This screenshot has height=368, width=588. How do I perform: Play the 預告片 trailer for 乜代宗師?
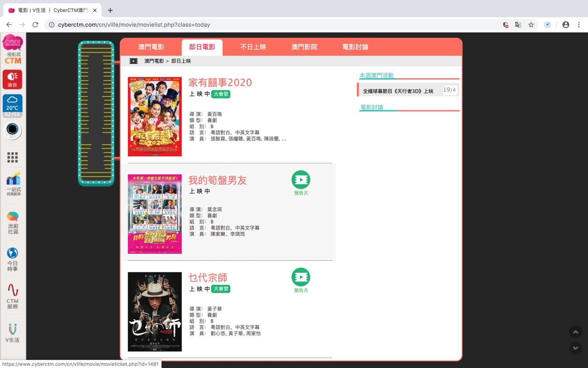click(301, 281)
